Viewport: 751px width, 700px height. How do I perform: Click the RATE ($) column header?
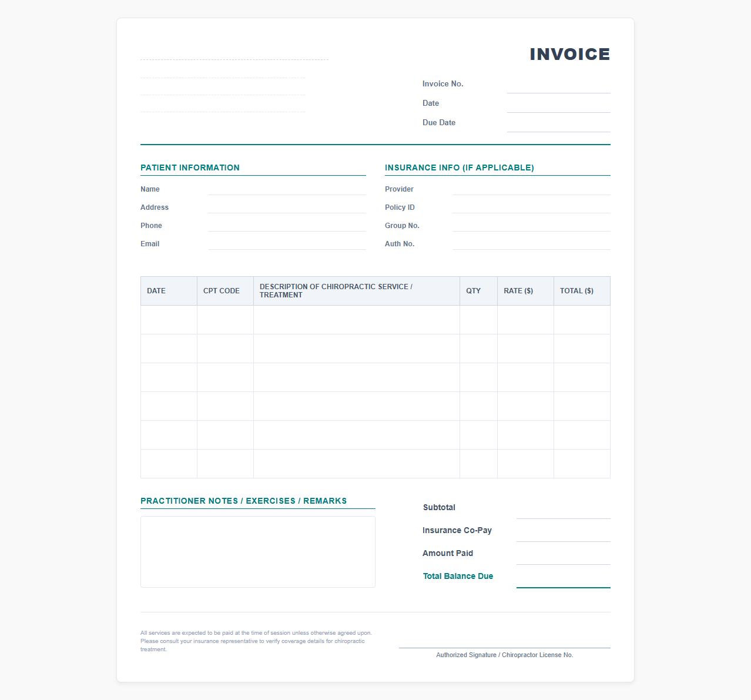click(525, 291)
